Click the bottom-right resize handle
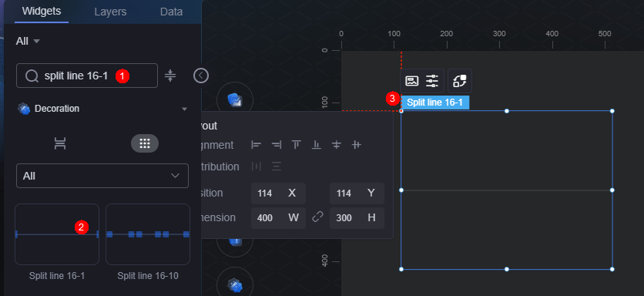The image size is (644, 296). click(x=612, y=269)
